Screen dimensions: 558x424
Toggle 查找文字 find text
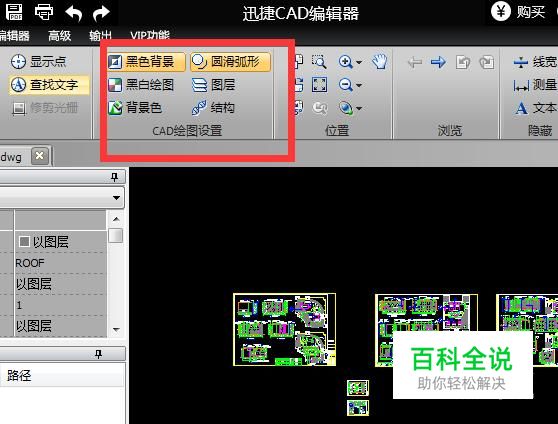[x=49, y=85]
